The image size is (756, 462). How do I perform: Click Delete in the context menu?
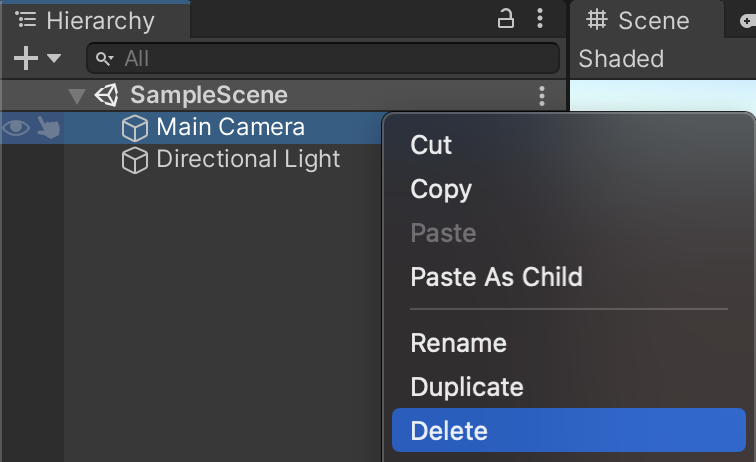pyautogui.click(x=449, y=431)
